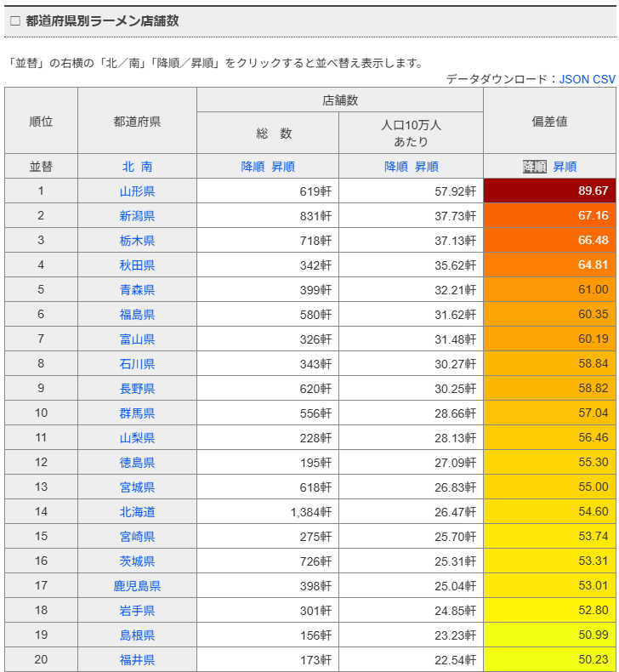Click the orange 67.16 score cell
Image resolution: width=619 pixels, height=672 pixels.
pos(549,215)
